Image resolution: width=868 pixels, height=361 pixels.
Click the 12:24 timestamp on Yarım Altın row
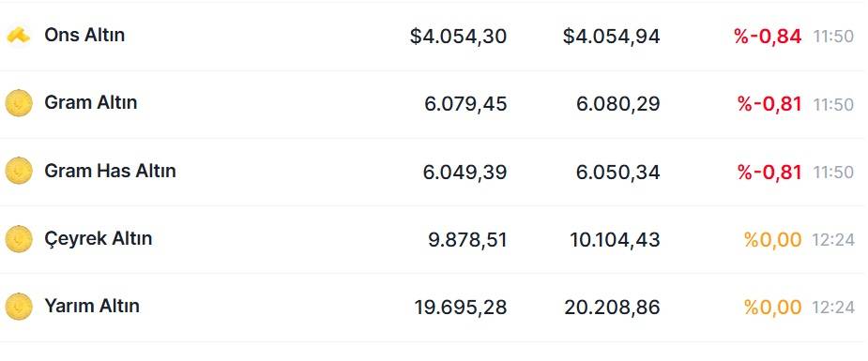833,308
